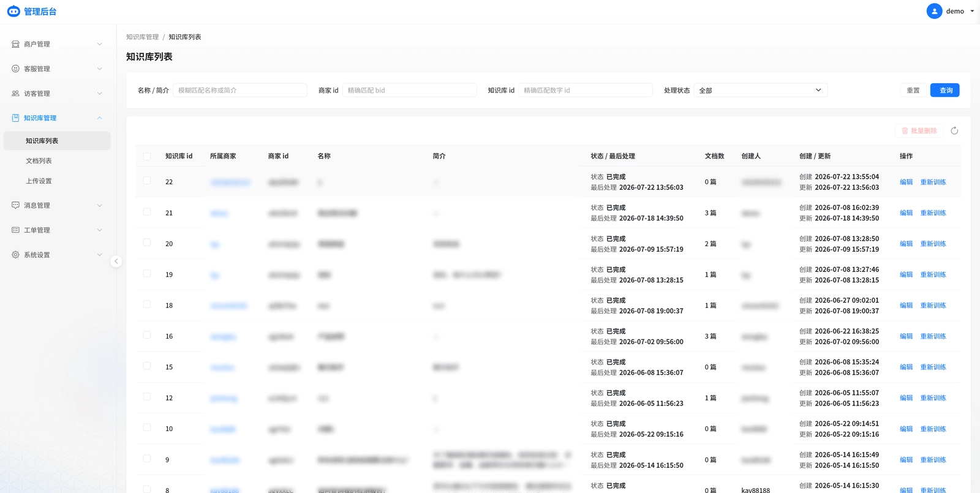Open the 处理状态 status dropdown

(761, 90)
